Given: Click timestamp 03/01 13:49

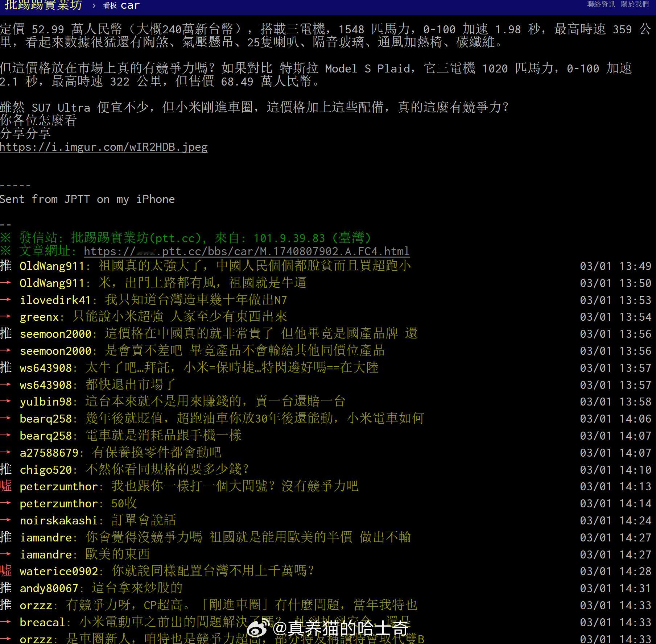Looking at the screenshot, I should point(615,266).
